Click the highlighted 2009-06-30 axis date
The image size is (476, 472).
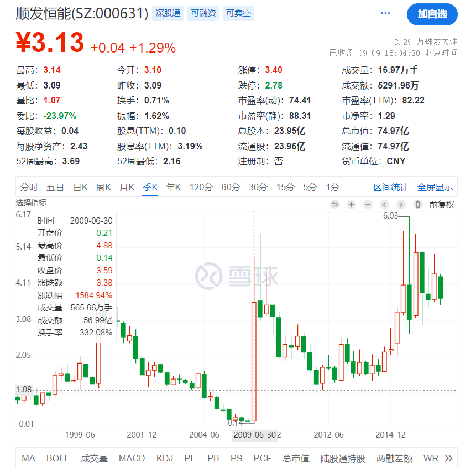255,434
